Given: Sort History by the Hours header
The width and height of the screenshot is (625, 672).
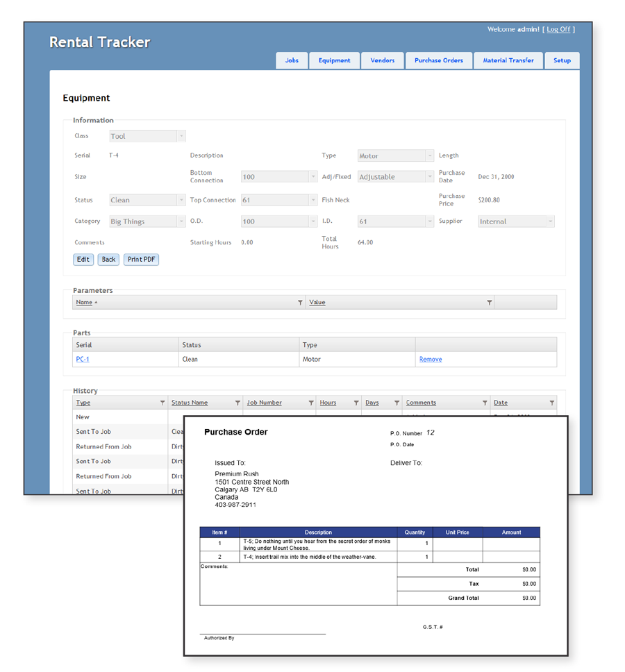Looking at the screenshot, I should coord(328,403).
